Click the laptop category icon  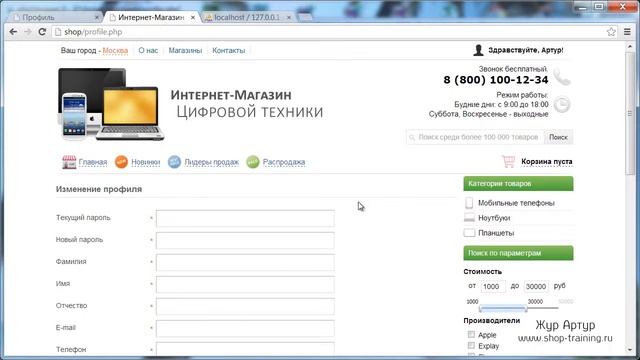tap(469, 218)
